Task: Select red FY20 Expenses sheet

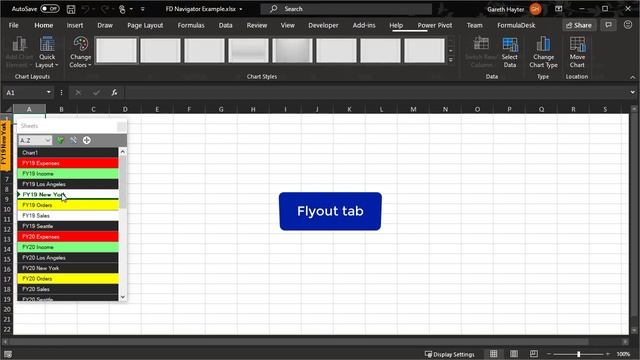Action: tap(68, 237)
